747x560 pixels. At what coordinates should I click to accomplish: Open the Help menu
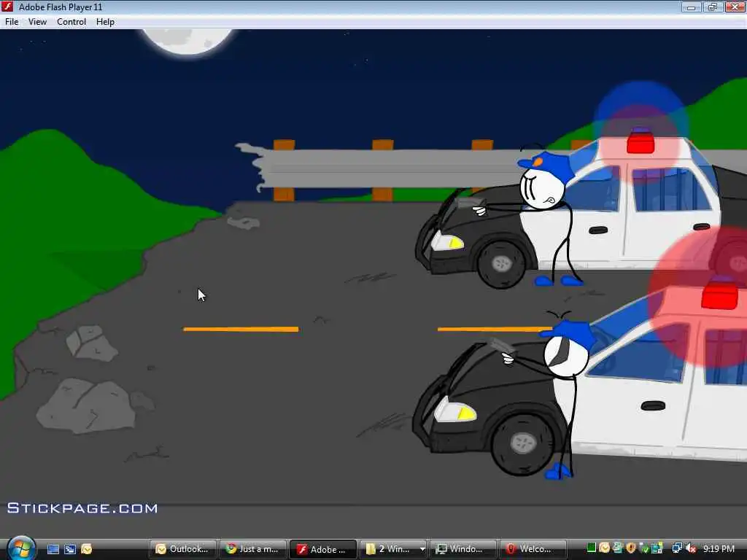[105, 22]
